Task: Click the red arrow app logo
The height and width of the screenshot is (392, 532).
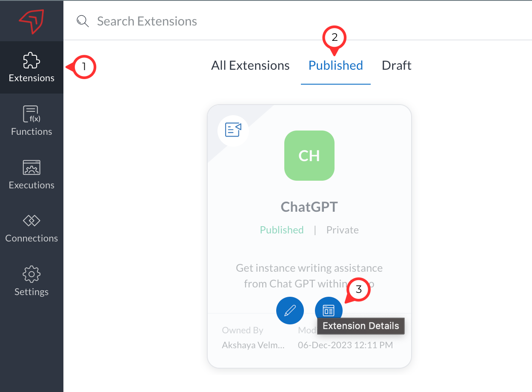Action: tap(31, 20)
